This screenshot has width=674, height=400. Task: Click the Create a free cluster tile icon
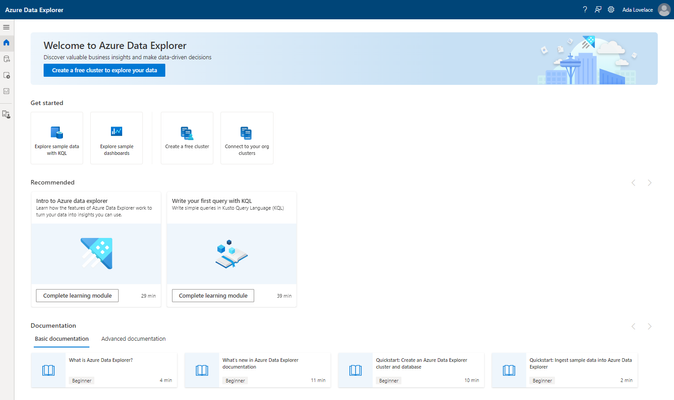tap(187, 133)
